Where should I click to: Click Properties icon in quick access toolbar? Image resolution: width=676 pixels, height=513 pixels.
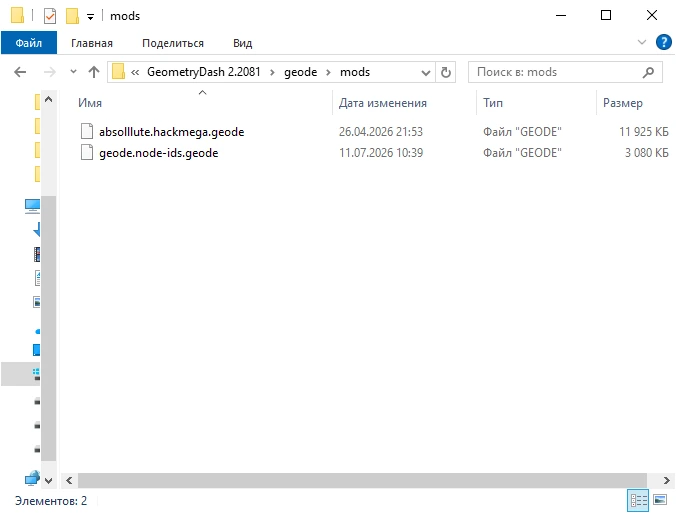pyautogui.click(x=50, y=16)
